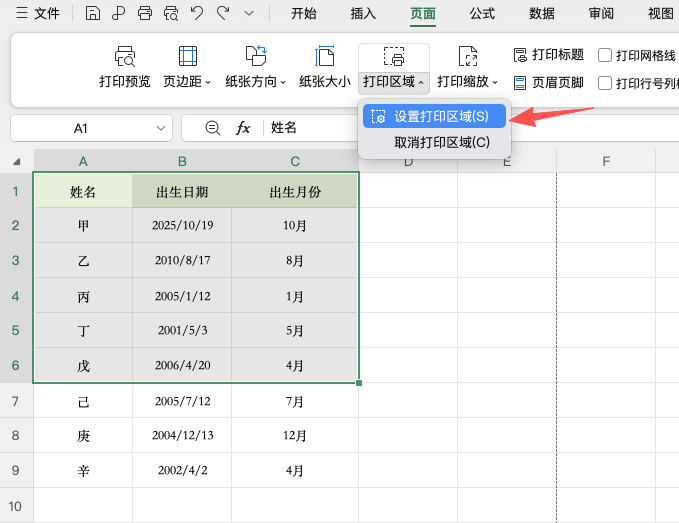
Task: Select row 10 header
Action: (16, 506)
